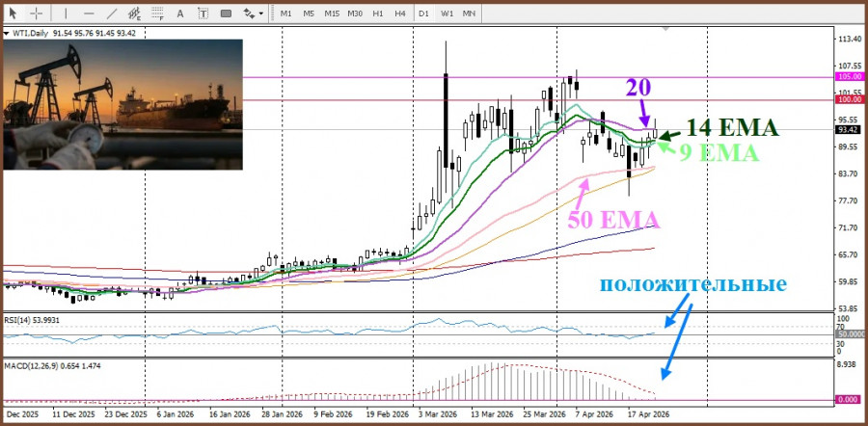Select the rectangle shape tool
This screenshot has width=868, height=426.
point(226,13)
